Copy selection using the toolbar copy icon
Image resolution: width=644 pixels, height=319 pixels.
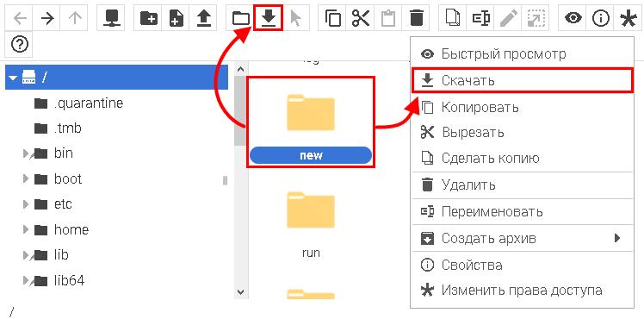click(332, 18)
